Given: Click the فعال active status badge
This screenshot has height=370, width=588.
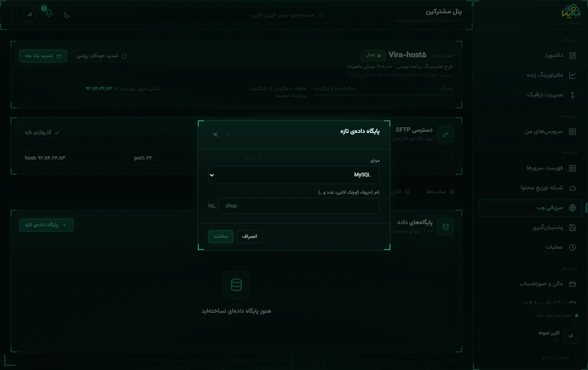Looking at the screenshot, I should click(x=373, y=55).
